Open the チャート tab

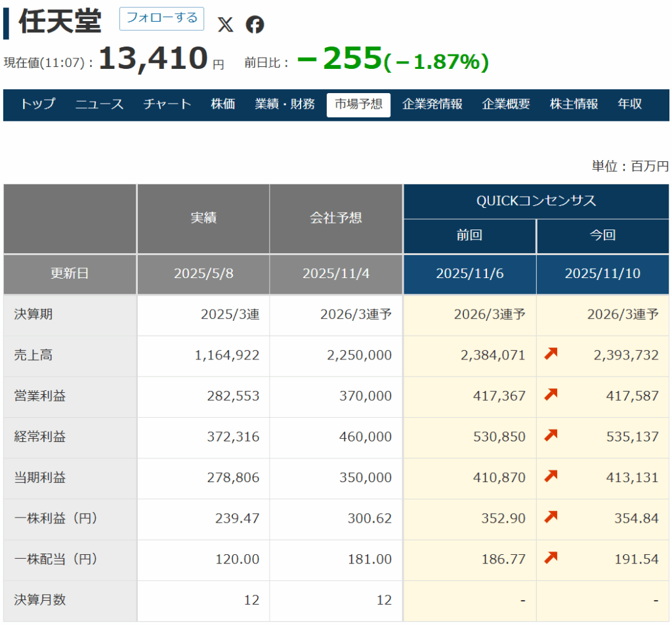click(167, 104)
